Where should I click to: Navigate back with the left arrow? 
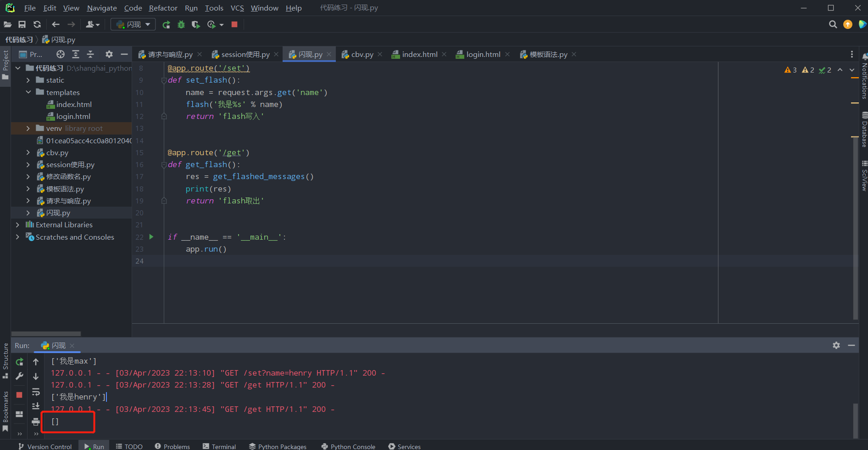tap(56, 24)
